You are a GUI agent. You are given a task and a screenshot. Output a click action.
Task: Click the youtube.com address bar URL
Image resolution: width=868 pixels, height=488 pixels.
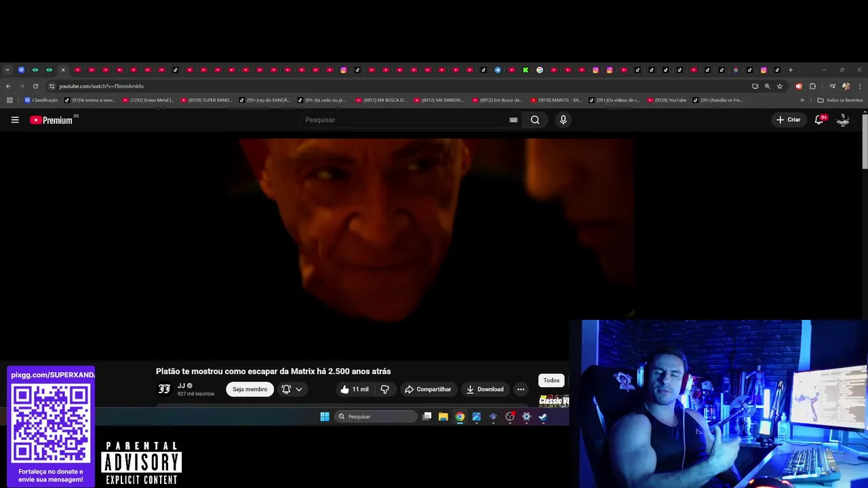101,86
